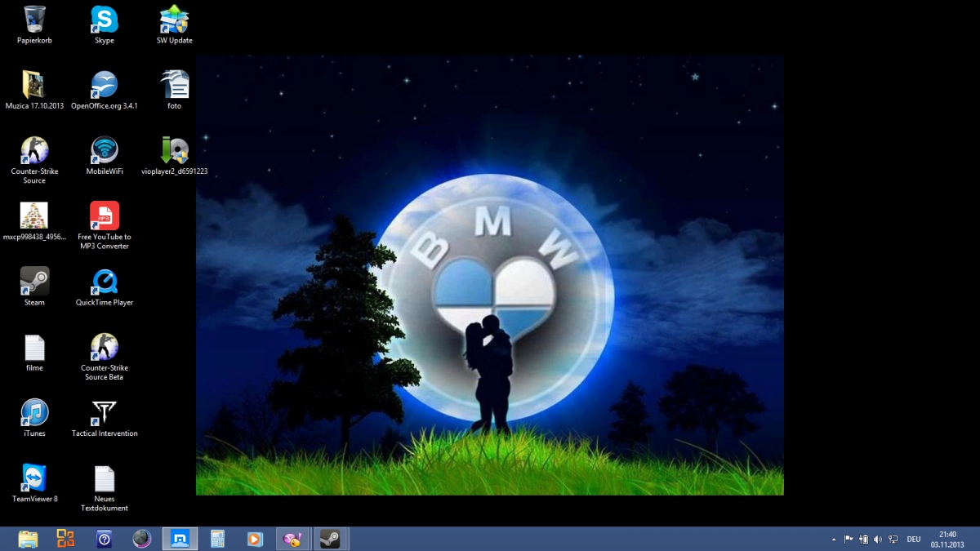This screenshot has width=980, height=551.
Task: Open the orange Office taskbar icon
Action: point(65,539)
